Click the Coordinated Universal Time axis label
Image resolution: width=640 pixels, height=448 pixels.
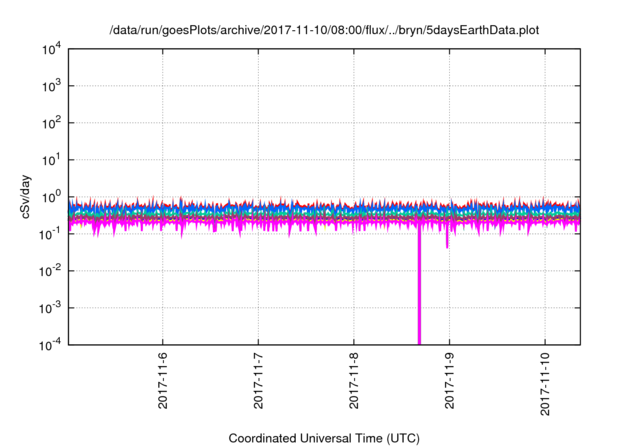324,438
